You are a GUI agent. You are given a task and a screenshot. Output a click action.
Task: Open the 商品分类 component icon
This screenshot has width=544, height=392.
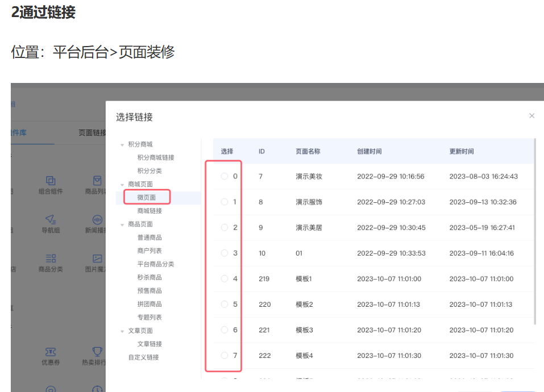pyautogui.click(x=51, y=258)
